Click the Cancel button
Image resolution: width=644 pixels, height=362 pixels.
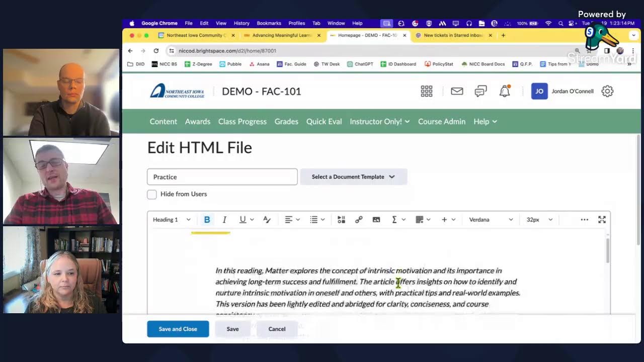[277, 329]
